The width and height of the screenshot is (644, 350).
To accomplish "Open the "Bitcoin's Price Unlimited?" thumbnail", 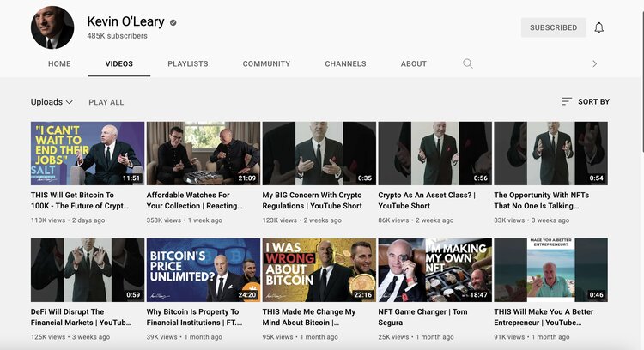I will [x=204, y=270].
